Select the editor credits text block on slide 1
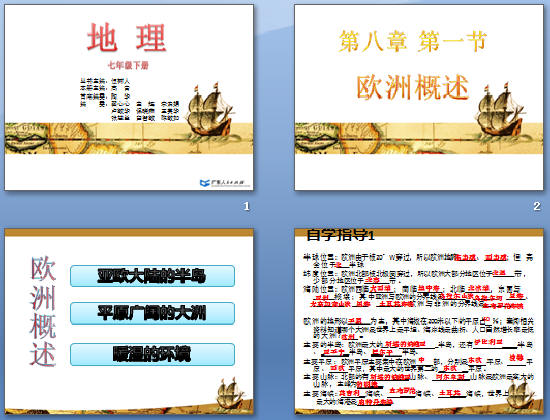Viewport: 550px width, 420px height. [x=129, y=99]
